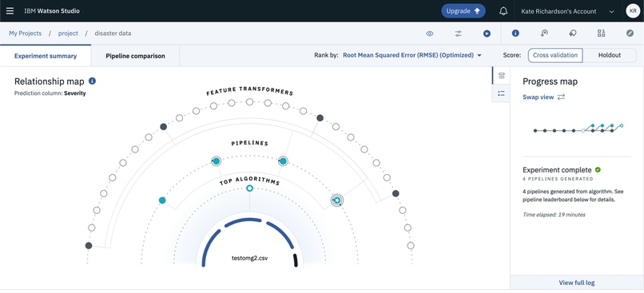Click the disaster data breadcrumb

click(113, 34)
